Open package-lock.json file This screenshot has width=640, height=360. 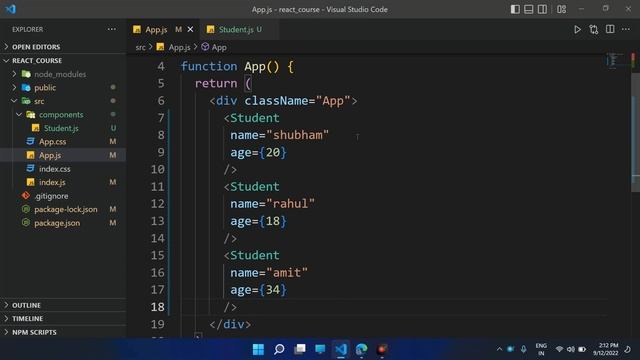tap(65, 209)
